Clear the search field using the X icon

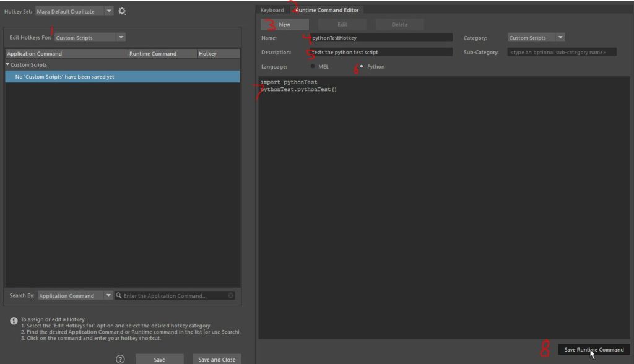click(x=229, y=295)
